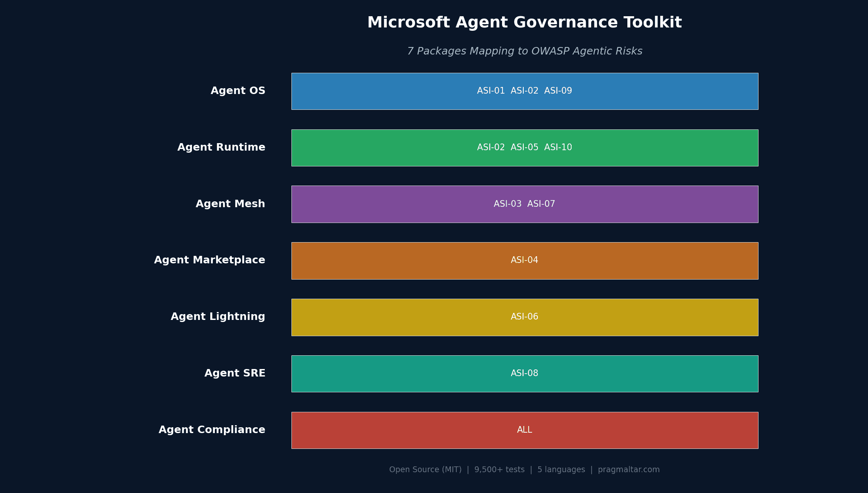The width and height of the screenshot is (868, 493).
Task: Select the 'Agent Mesh' label
Action: 231,204
